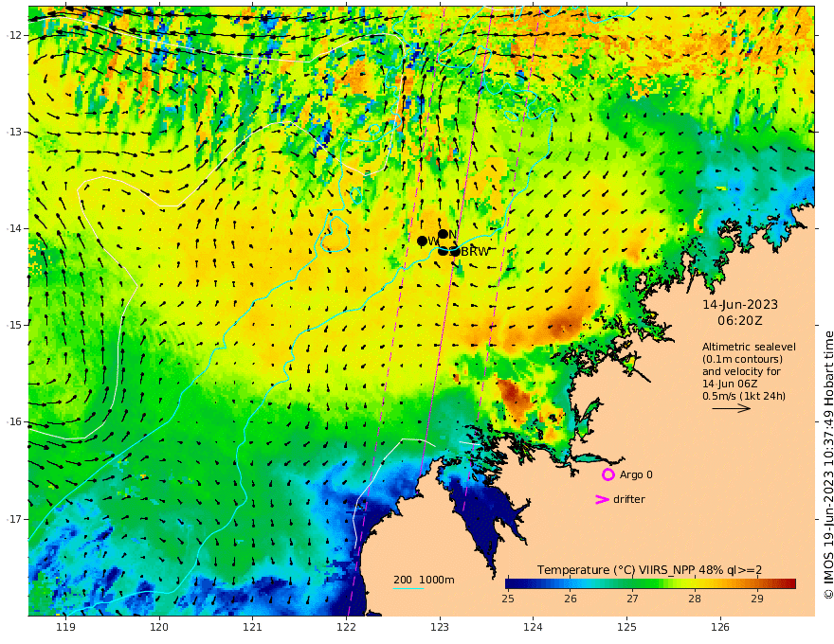Click the temperature colorbar strip
Screen dimensions: 834x644
(650, 583)
